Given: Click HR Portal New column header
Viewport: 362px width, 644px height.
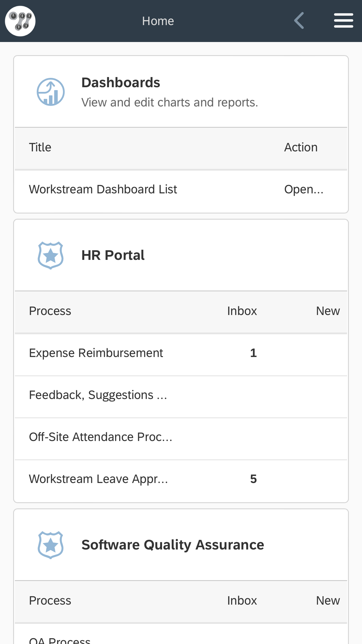Looking at the screenshot, I should coord(328,311).
